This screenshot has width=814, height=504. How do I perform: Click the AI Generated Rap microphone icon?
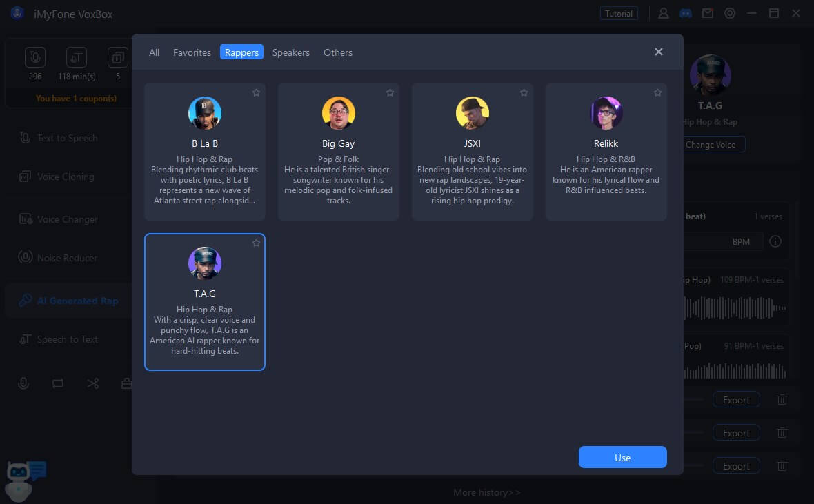coord(25,300)
